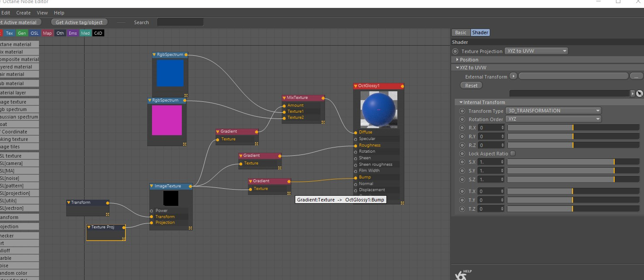Click the Specular input port on OctGlossy1
This screenshot has width=644, height=280.
[x=356, y=139]
